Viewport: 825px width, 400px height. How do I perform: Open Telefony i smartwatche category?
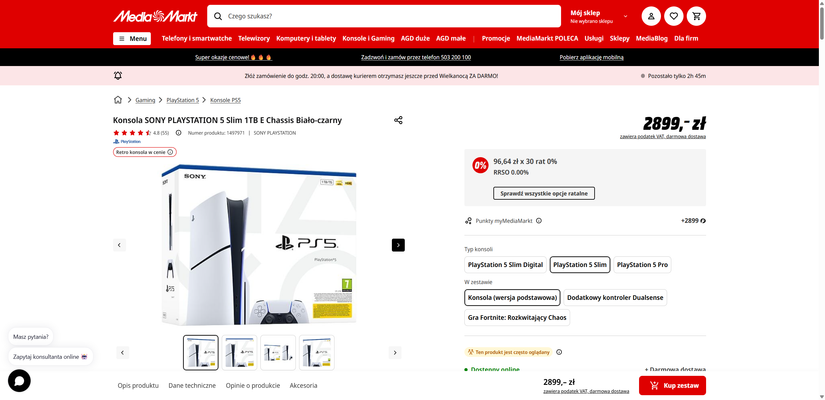click(x=197, y=38)
